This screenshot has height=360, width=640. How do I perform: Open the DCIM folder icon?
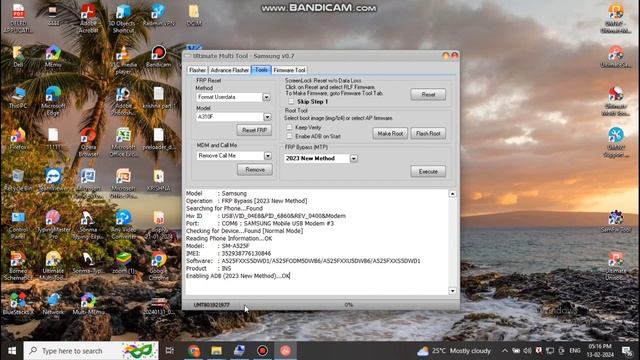tap(194, 16)
